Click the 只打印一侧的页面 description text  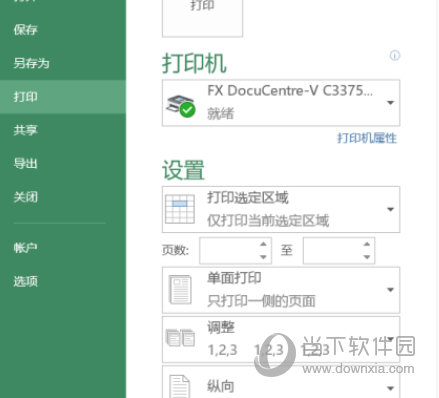pyautogui.click(x=261, y=301)
